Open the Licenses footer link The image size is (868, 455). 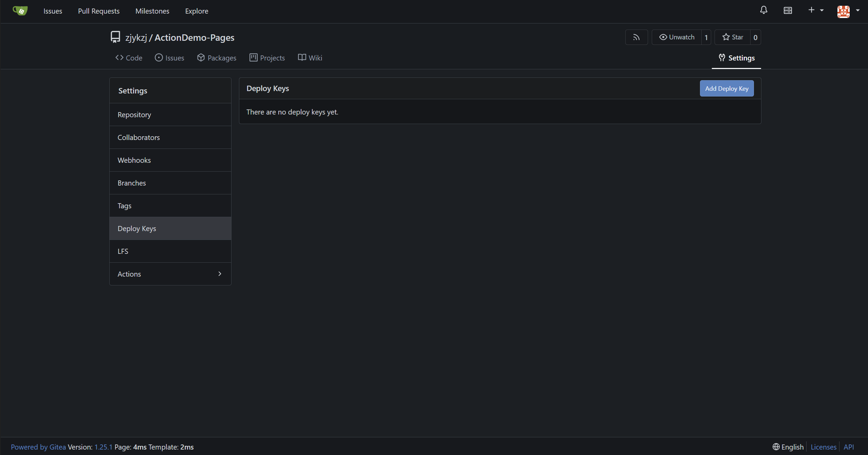(x=823, y=447)
